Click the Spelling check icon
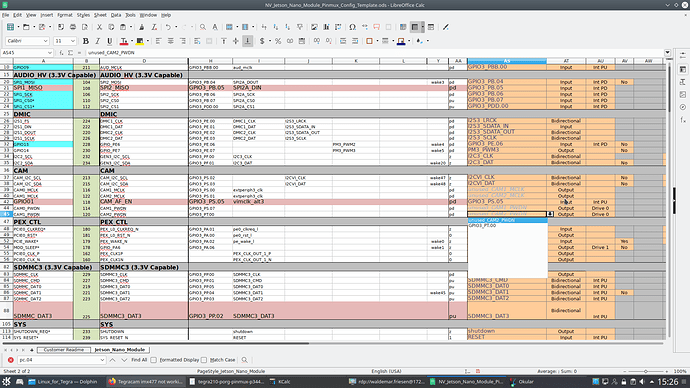Viewport: 690px width, 388px height. pos(215,27)
